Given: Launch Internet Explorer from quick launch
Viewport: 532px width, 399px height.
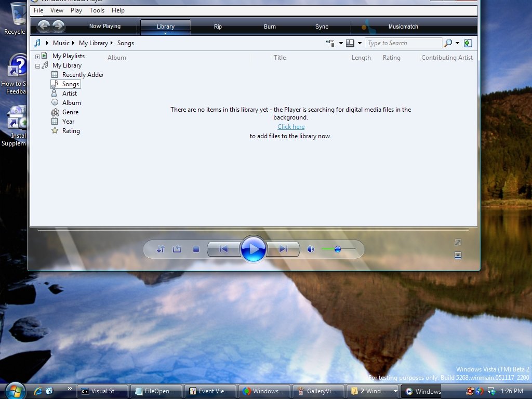Looking at the screenshot, I should (38, 391).
